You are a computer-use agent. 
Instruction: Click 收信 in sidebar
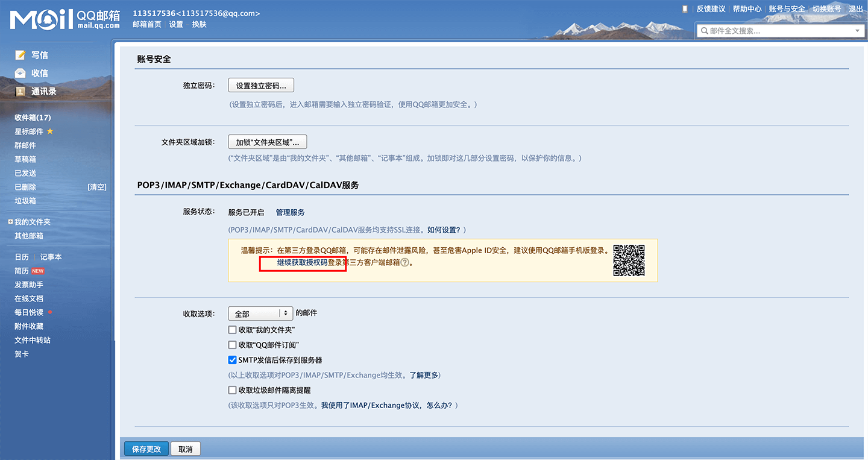40,73
